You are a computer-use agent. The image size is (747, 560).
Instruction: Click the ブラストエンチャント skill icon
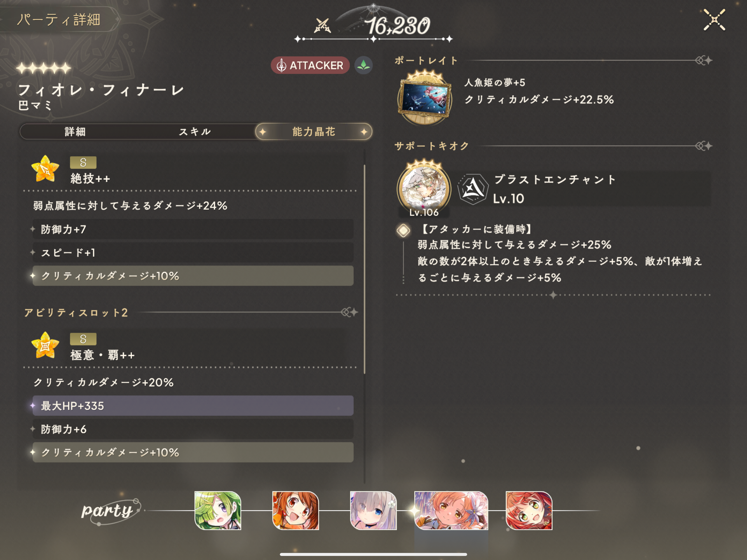click(473, 189)
